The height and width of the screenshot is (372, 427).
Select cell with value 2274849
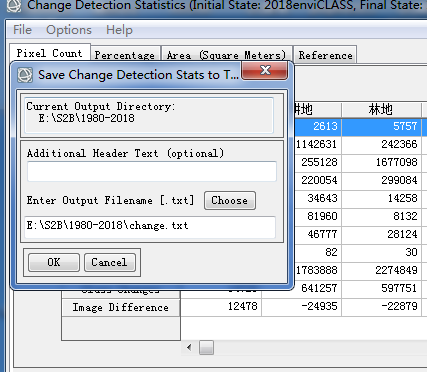point(381,270)
